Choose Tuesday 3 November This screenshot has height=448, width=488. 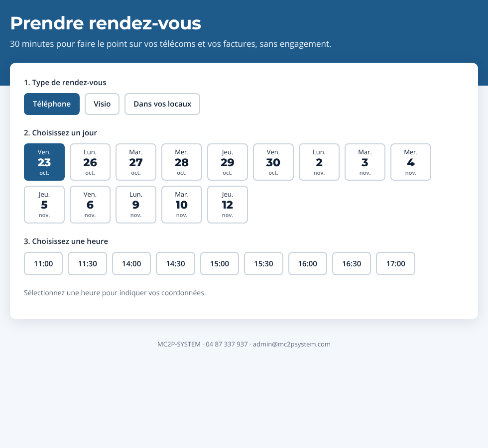point(365,162)
